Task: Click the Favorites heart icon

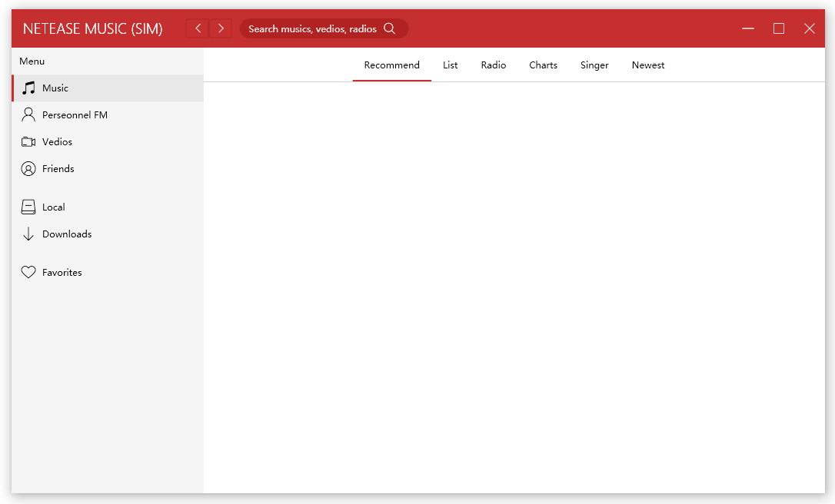Action: coord(28,272)
